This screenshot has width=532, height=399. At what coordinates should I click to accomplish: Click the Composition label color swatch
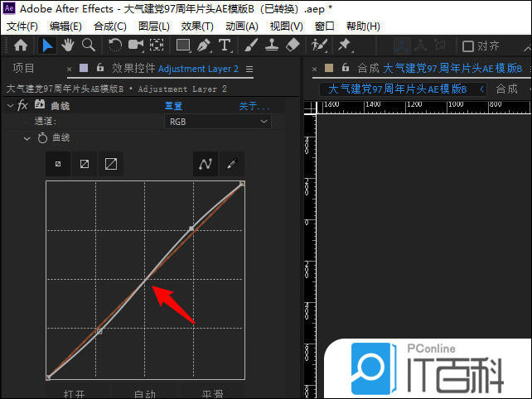pos(329,68)
